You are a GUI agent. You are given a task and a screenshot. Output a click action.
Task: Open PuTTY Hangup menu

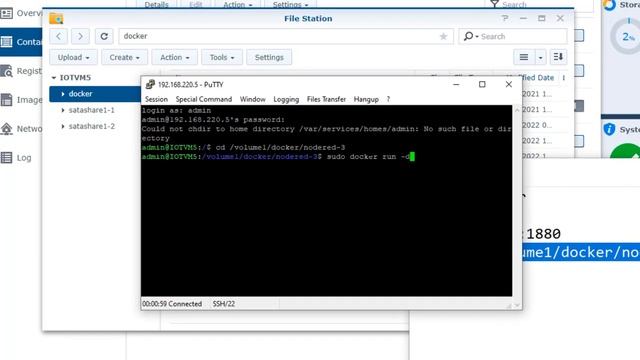click(x=366, y=99)
